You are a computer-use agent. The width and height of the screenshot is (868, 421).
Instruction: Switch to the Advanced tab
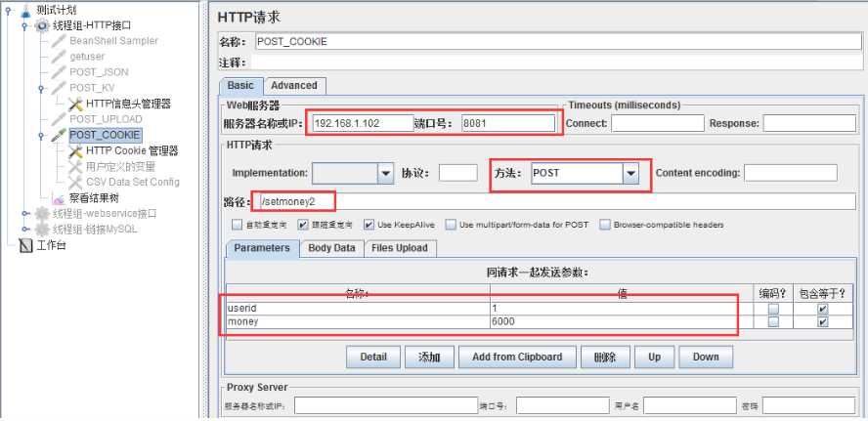294,86
